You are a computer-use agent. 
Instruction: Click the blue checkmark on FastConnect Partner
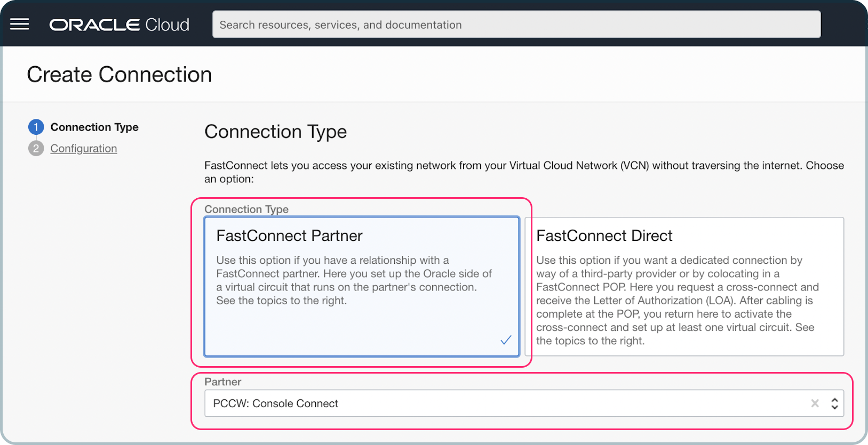tap(506, 340)
